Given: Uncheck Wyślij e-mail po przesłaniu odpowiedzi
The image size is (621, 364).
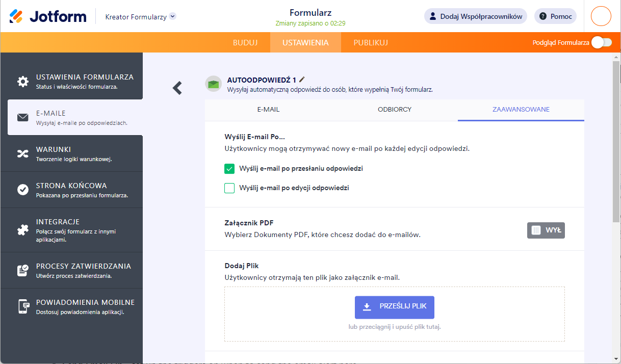Looking at the screenshot, I should click(229, 169).
